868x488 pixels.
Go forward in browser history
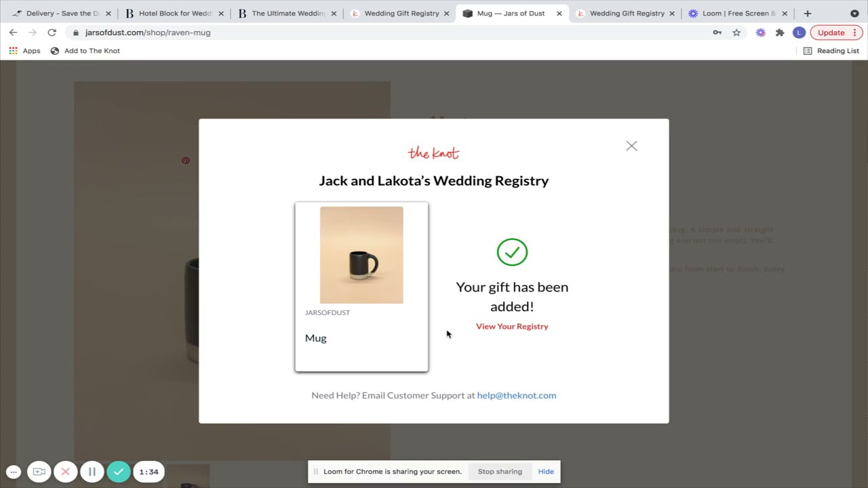pyautogui.click(x=32, y=33)
